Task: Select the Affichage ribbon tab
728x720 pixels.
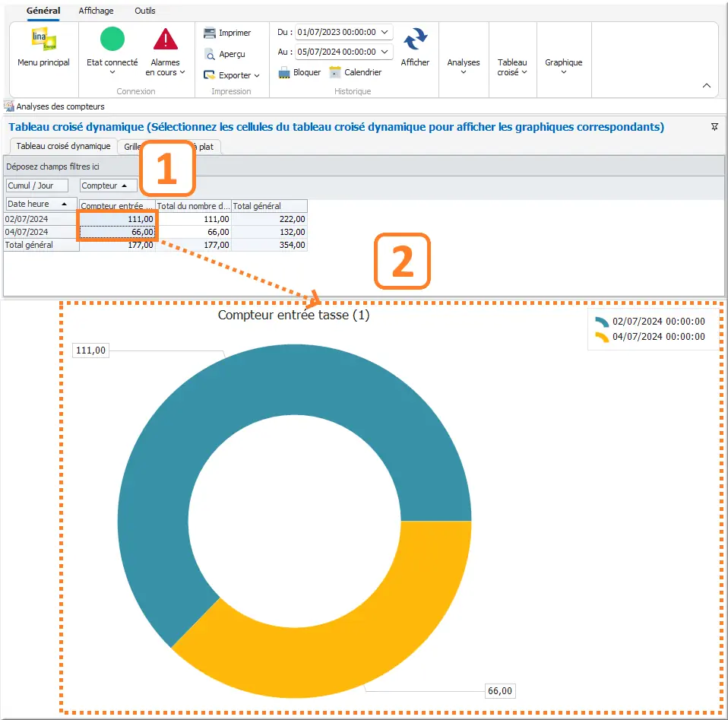Action: [96, 11]
